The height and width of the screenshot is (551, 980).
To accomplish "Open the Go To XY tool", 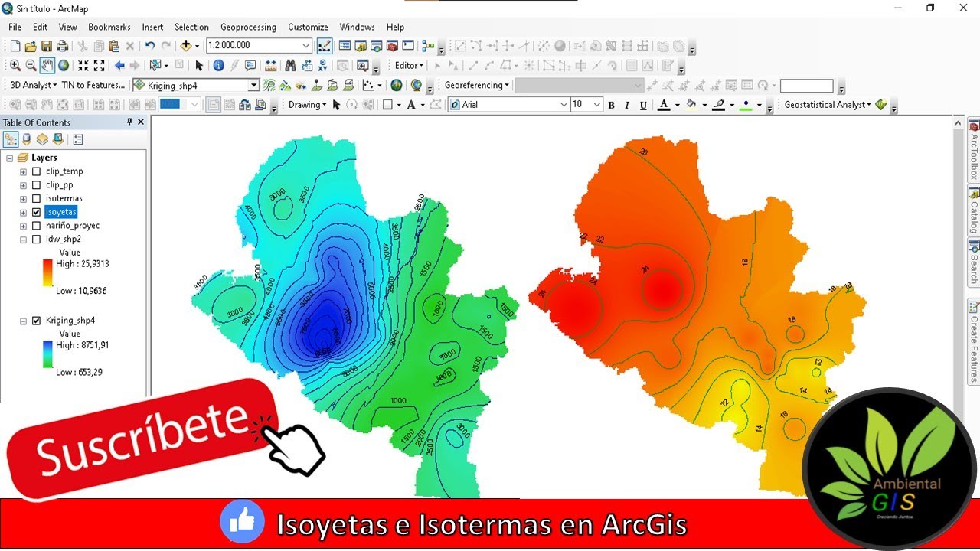I will [x=323, y=66].
